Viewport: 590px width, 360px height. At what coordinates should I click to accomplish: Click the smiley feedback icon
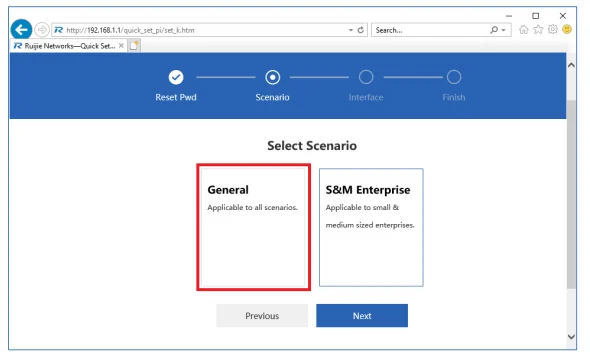pyautogui.click(x=567, y=29)
